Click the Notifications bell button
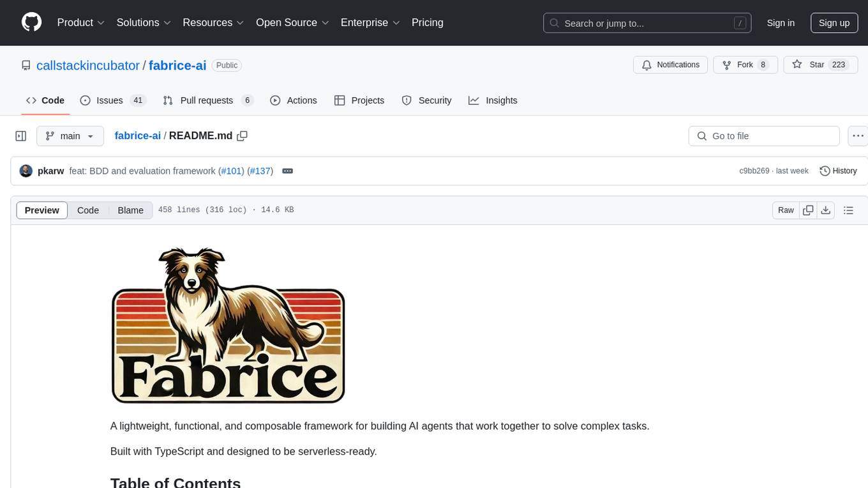This screenshot has height=488, width=868. click(671, 65)
